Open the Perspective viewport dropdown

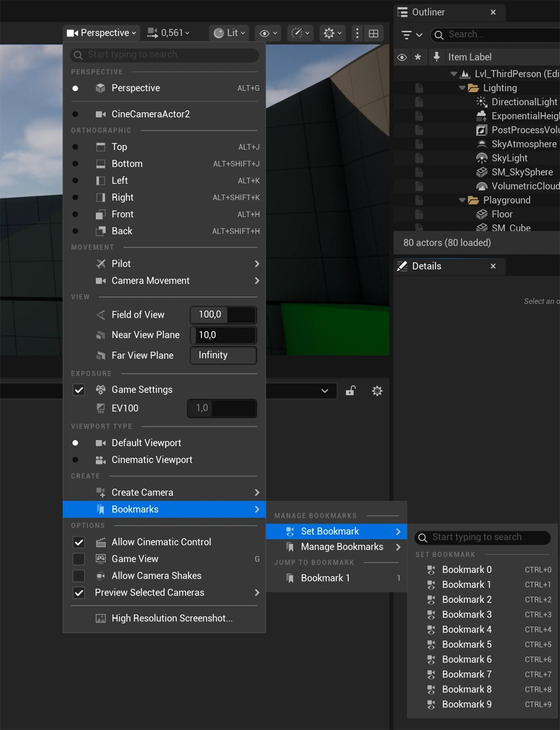[101, 33]
